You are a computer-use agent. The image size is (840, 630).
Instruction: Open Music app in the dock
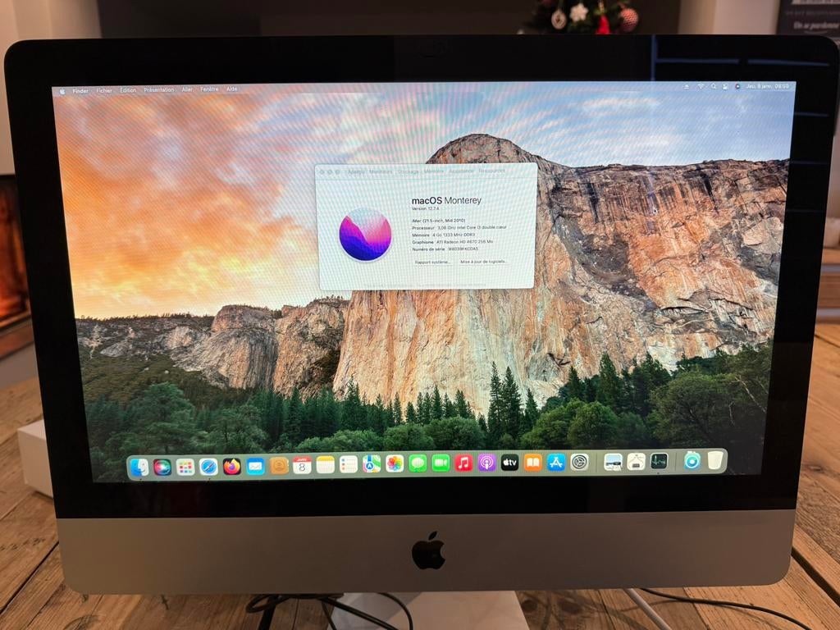tap(464, 463)
